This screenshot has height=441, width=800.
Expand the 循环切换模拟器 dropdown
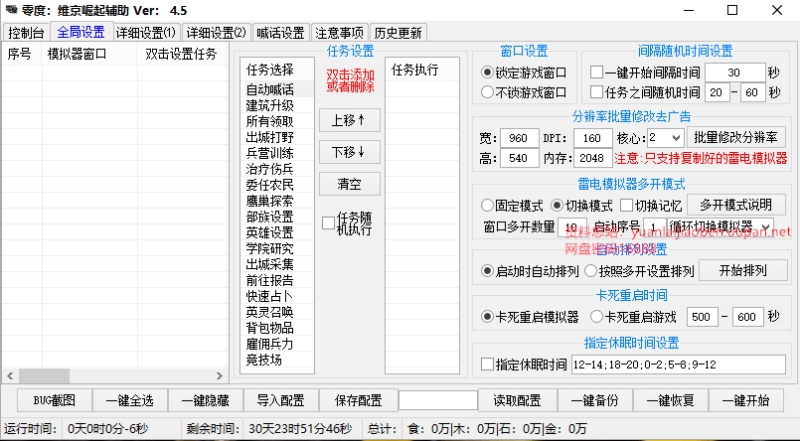click(x=720, y=226)
